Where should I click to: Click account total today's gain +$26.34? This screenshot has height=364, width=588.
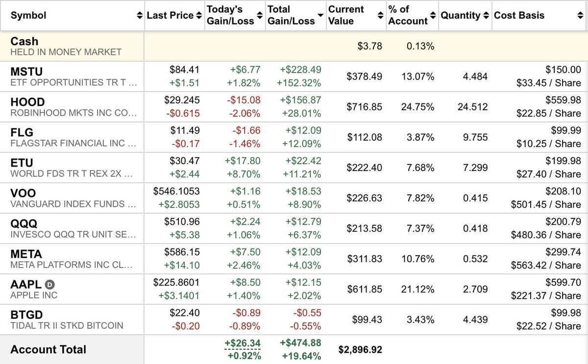[x=243, y=343]
